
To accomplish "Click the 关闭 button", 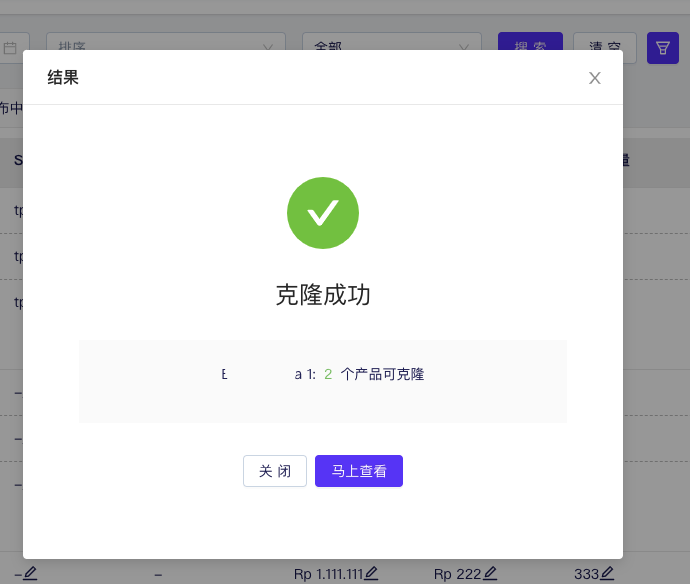I will click(275, 471).
